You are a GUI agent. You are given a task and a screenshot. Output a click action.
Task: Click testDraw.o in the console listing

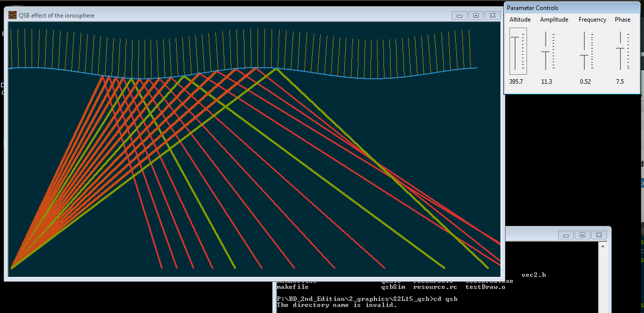click(485, 287)
